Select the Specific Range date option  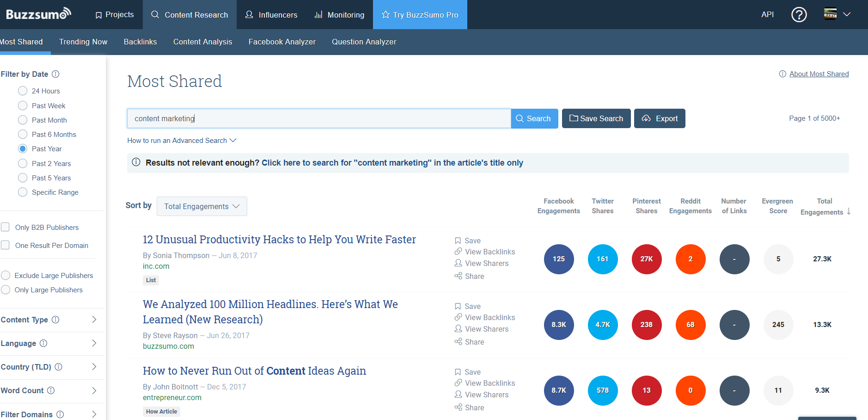click(23, 192)
